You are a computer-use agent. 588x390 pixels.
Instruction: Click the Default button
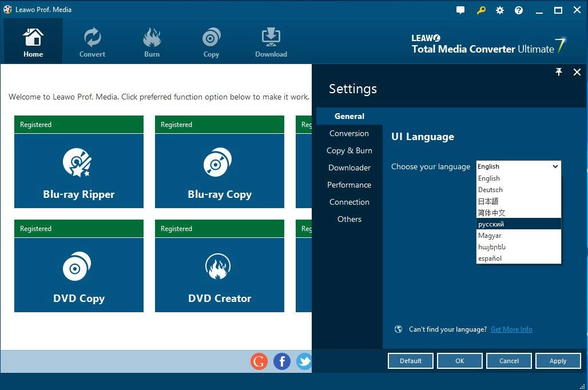[x=411, y=361]
